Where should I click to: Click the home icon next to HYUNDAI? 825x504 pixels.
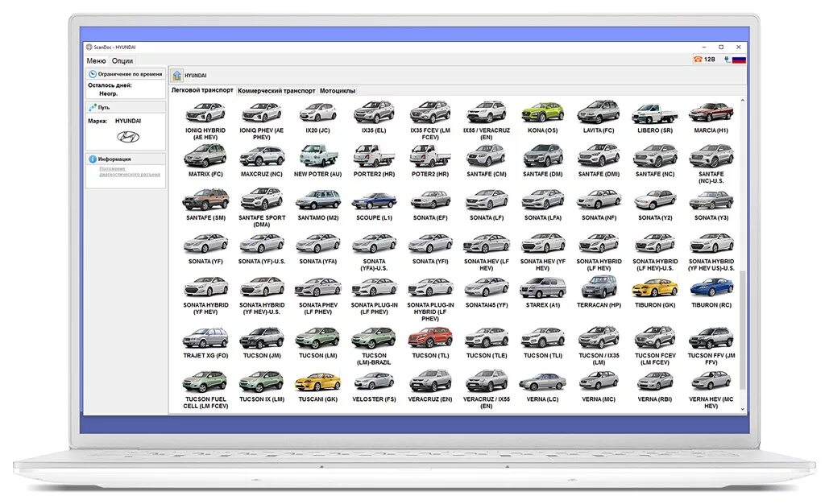point(176,75)
